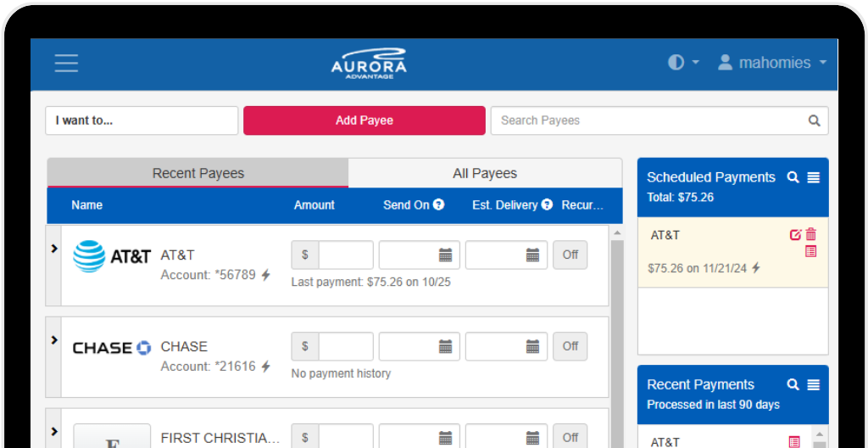Screen dimensions: 868x448
Task: Search Scheduled Payments with magnifier icon
Action: click(x=793, y=177)
